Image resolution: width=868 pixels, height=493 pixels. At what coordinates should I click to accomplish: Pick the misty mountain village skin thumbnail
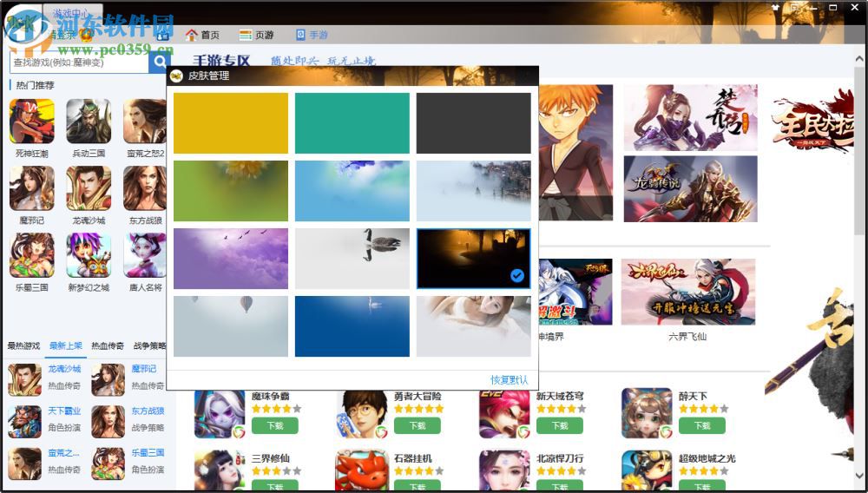click(x=473, y=191)
